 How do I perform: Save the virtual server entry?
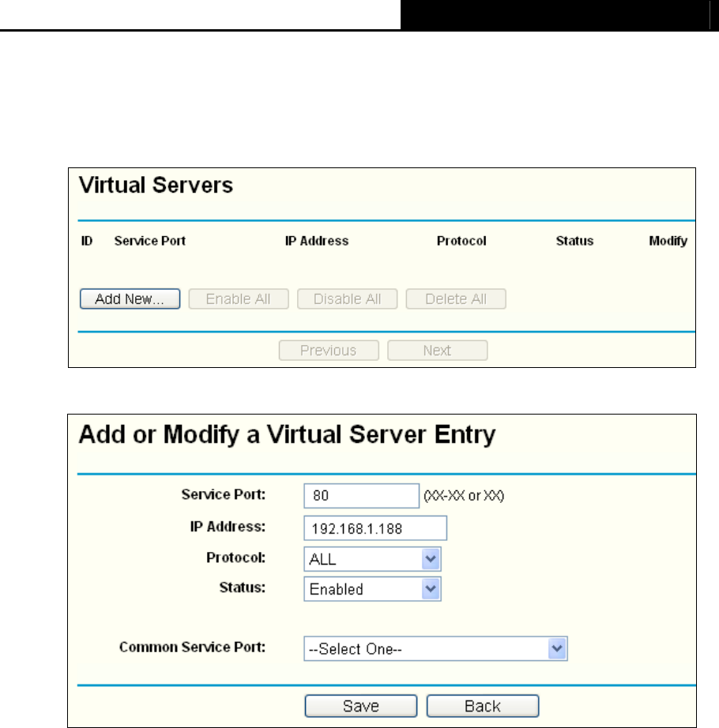click(361, 706)
